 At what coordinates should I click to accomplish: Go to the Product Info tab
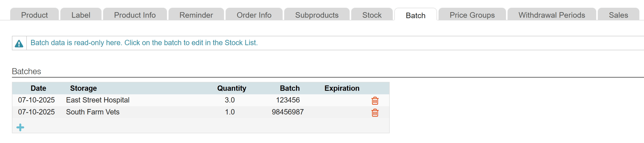tap(135, 15)
